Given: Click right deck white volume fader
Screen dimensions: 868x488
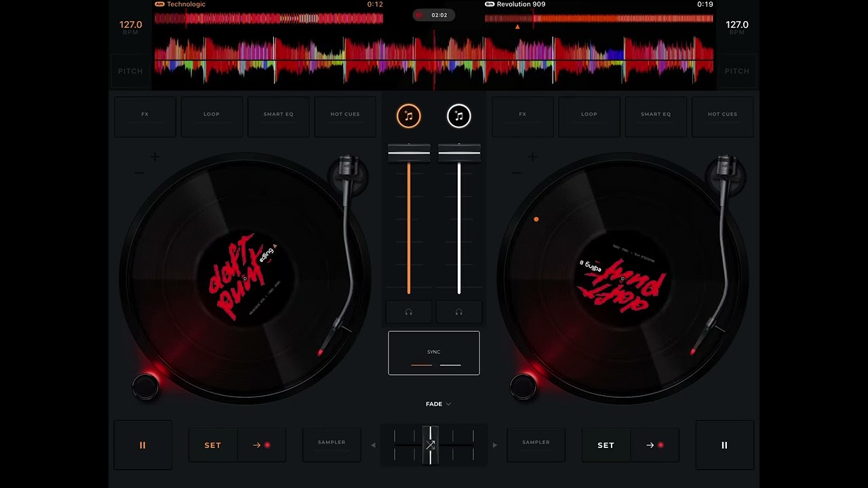Looking at the screenshot, I should [x=459, y=153].
